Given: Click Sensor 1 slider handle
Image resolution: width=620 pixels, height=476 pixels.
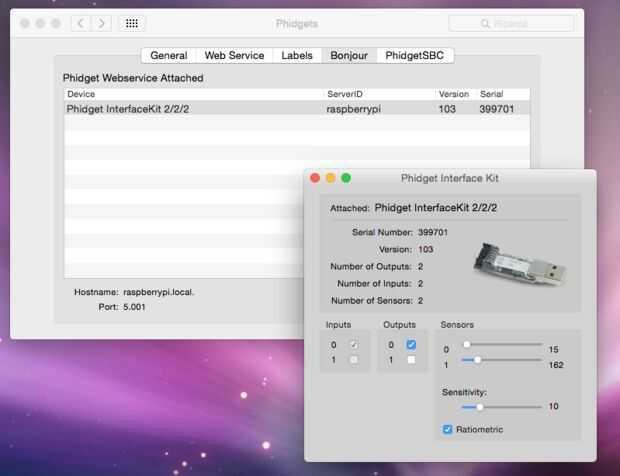Looking at the screenshot, I should (x=478, y=360).
